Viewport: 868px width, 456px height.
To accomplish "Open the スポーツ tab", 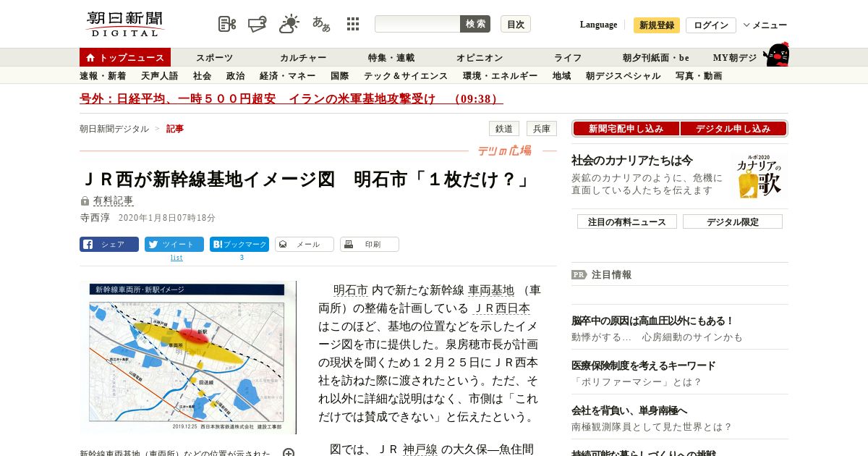I will [x=215, y=58].
